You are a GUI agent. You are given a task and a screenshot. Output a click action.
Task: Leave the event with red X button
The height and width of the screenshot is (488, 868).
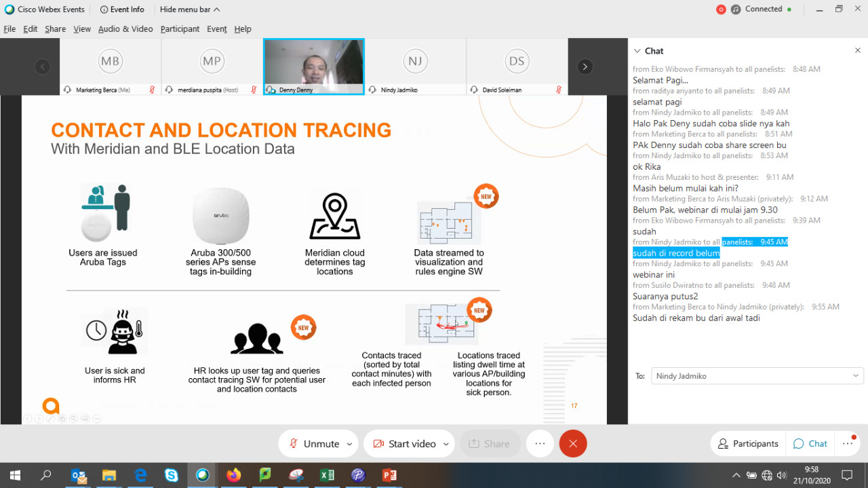pos(573,444)
